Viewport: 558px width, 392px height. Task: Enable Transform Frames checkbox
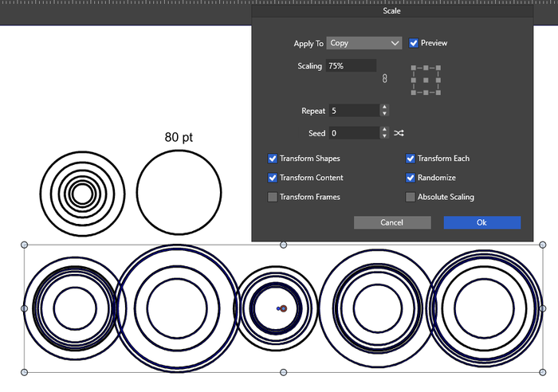273,197
